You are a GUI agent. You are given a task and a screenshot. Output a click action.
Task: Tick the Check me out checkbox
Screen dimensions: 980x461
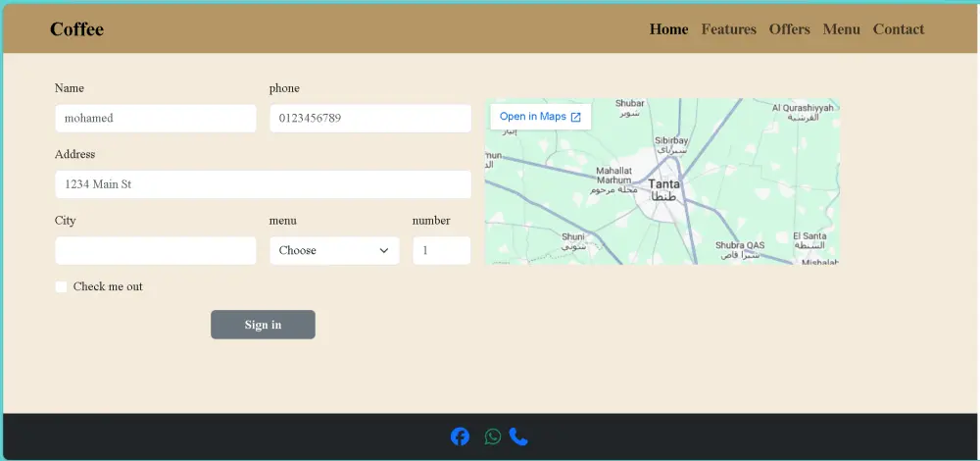click(x=61, y=286)
